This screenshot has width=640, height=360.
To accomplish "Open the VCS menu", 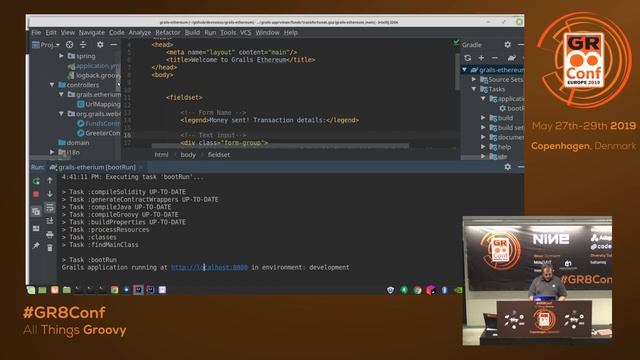I will (246, 32).
